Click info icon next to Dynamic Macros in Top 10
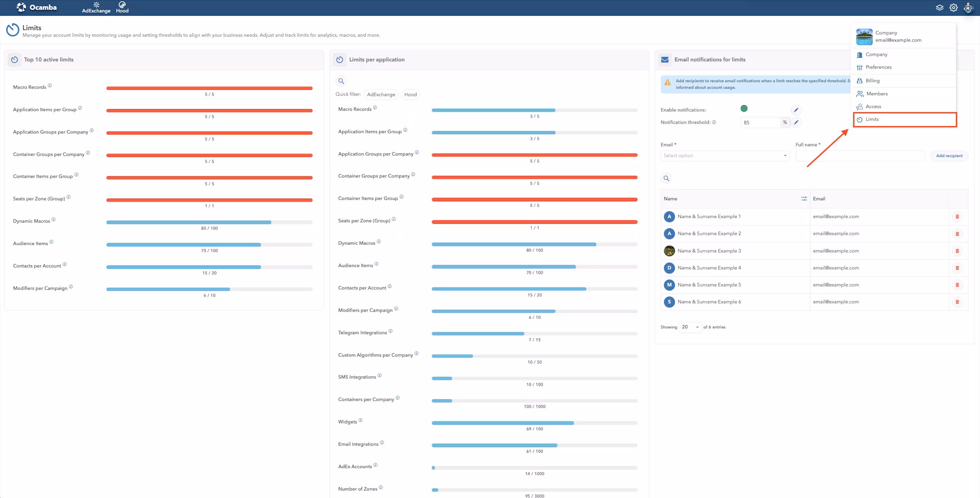This screenshot has width=980, height=498. [54, 220]
